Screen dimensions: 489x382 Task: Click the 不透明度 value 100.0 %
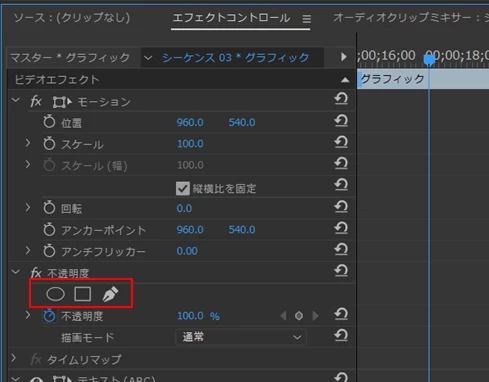[198, 316]
